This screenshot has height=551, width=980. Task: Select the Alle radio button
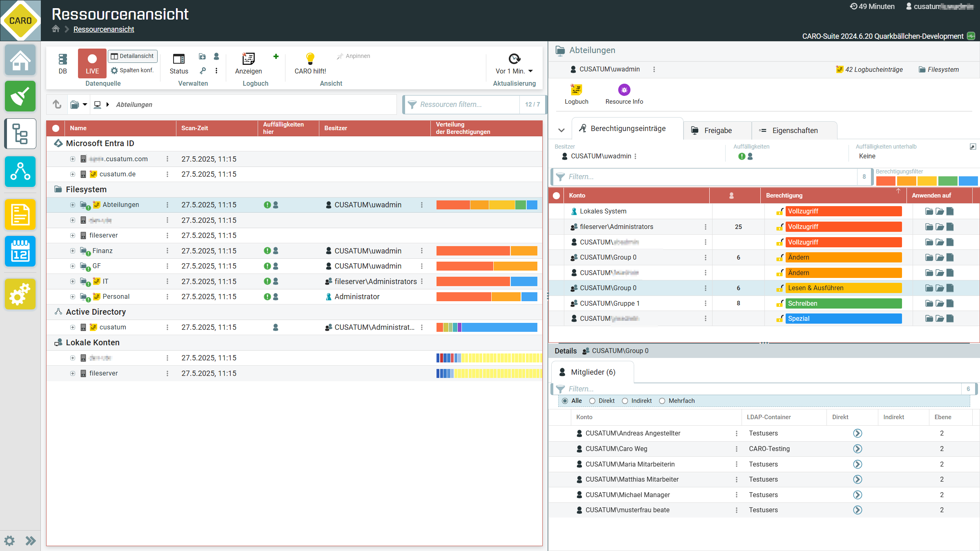click(565, 401)
